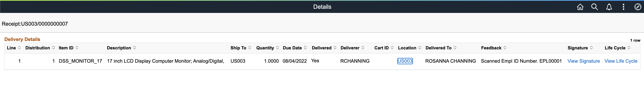Image resolution: width=644 pixels, height=104 pixels.
Task: Sort by the Deliverer column icon
Action: (x=363, y=48)
